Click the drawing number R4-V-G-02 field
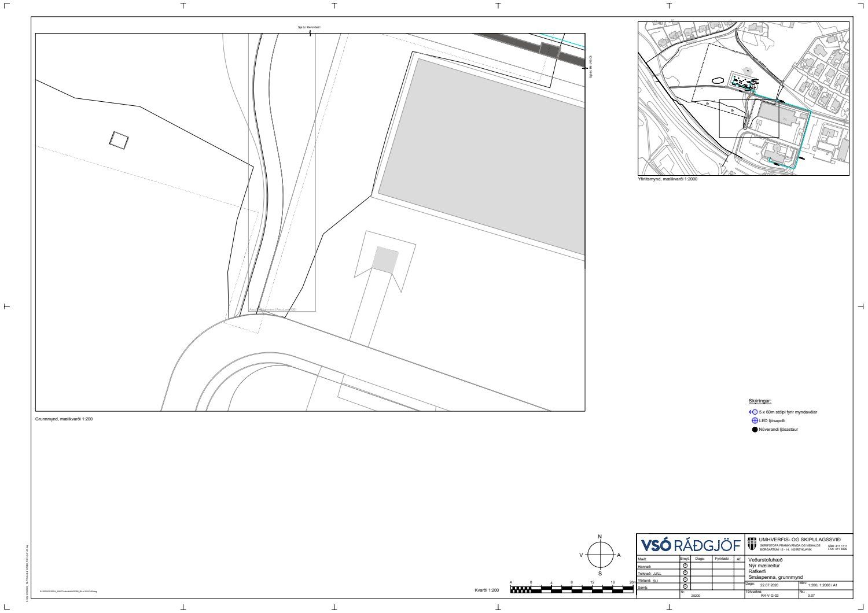 pyautogui.click(x=770, y=594)
